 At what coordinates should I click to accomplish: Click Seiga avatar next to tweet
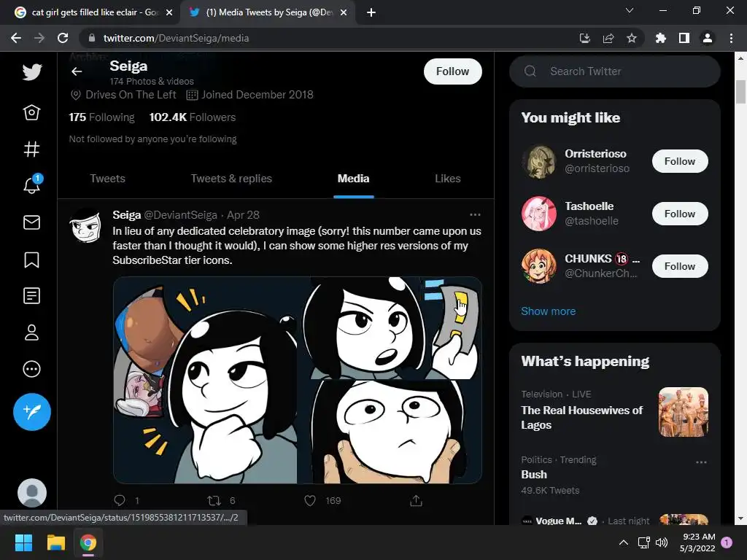pyautogui.click(x=85, y=226)
